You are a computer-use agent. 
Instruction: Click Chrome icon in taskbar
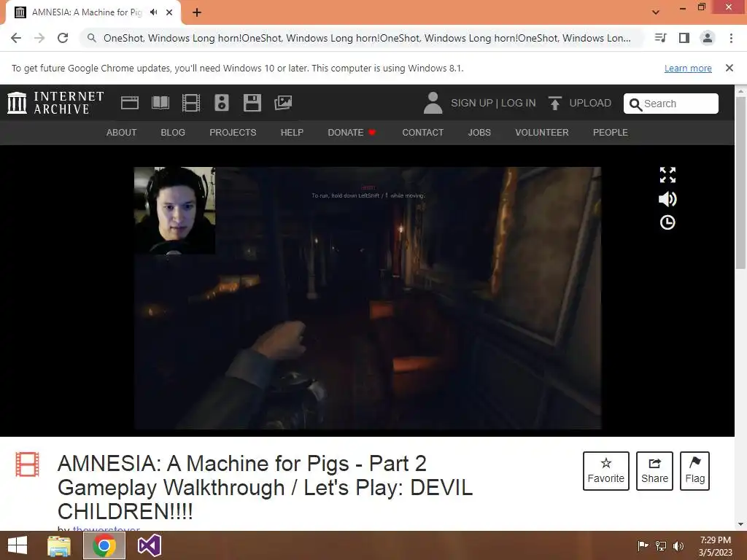point(104,545)
